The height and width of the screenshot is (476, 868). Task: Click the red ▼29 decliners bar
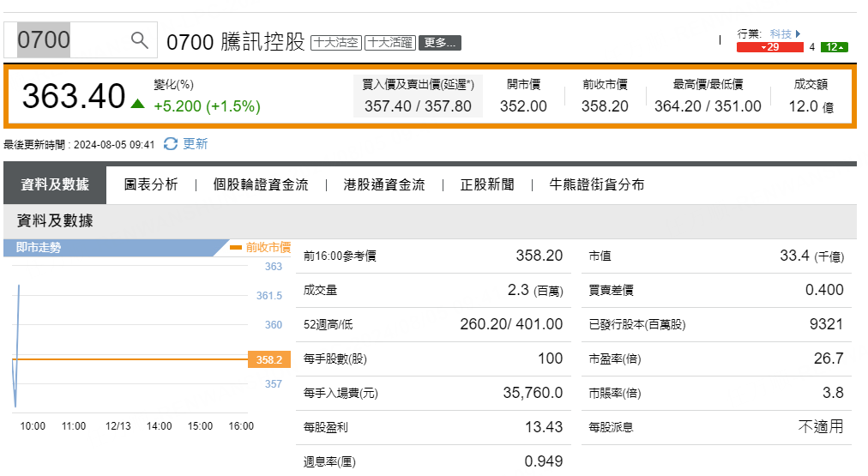769,47
